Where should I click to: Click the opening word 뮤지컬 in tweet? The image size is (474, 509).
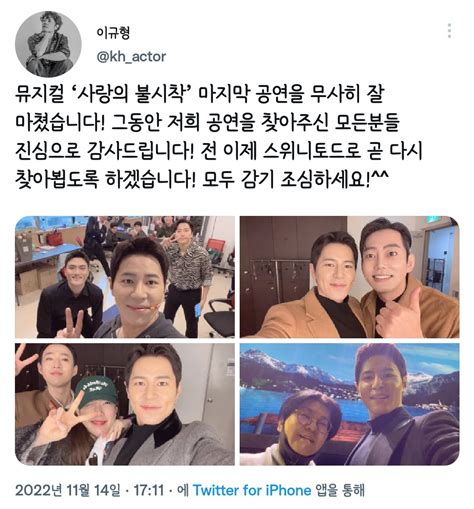click(x=39, y=94)
